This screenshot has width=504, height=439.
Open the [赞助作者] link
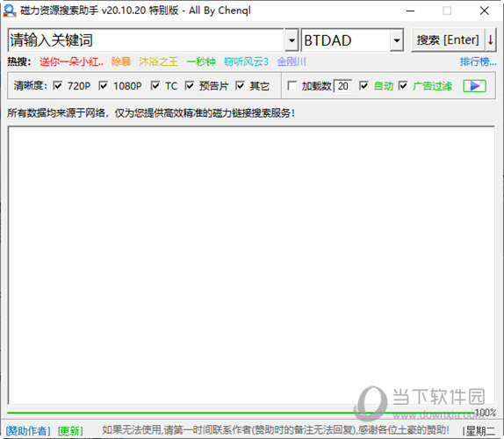28,430
